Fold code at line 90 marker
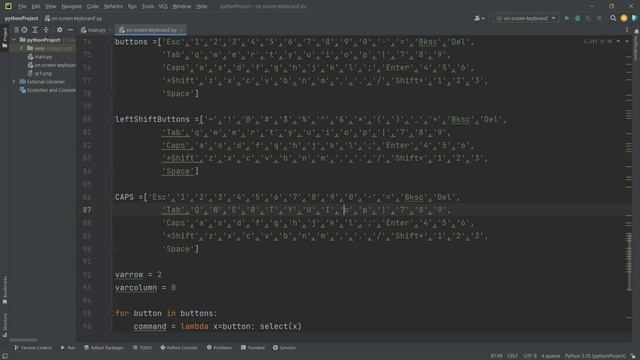640x360 pixels. (x=111, y=249)
